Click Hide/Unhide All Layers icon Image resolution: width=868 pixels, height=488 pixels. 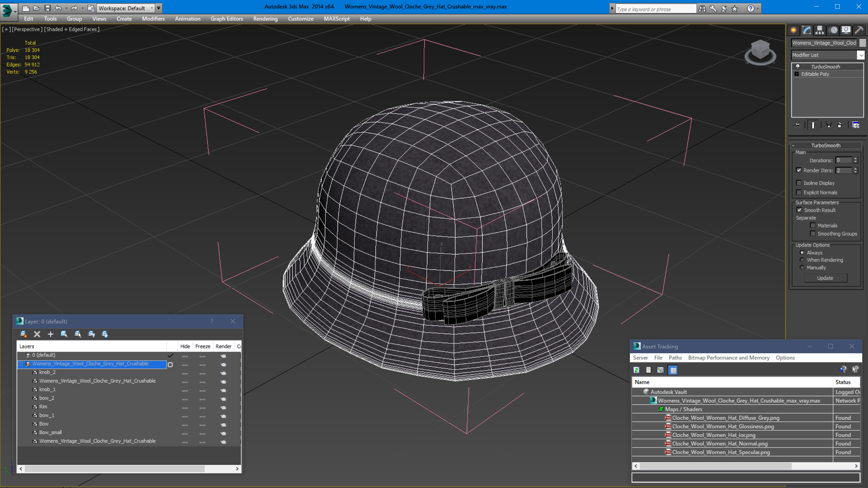pos(92,334)
